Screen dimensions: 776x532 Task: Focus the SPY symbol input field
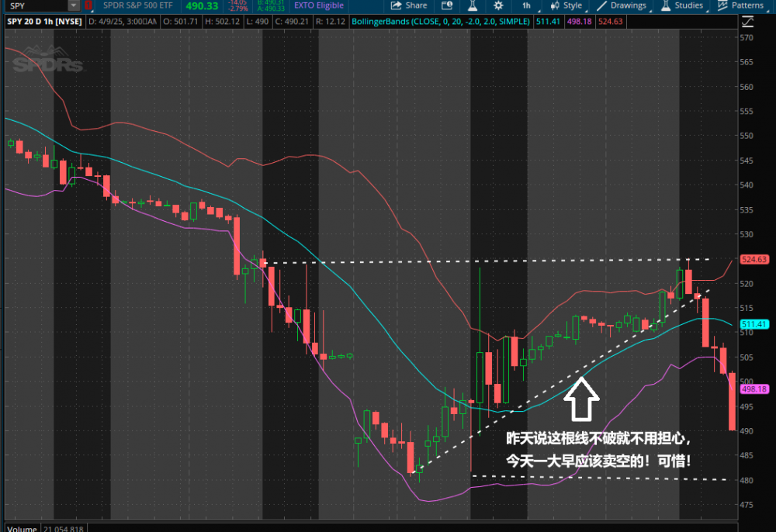[35, 5]
